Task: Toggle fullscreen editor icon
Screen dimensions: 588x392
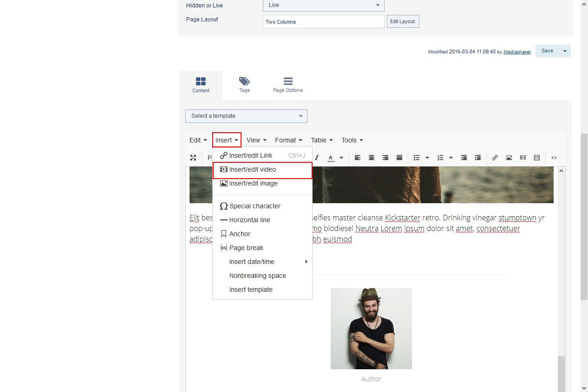Action: [x=193, y=158]
